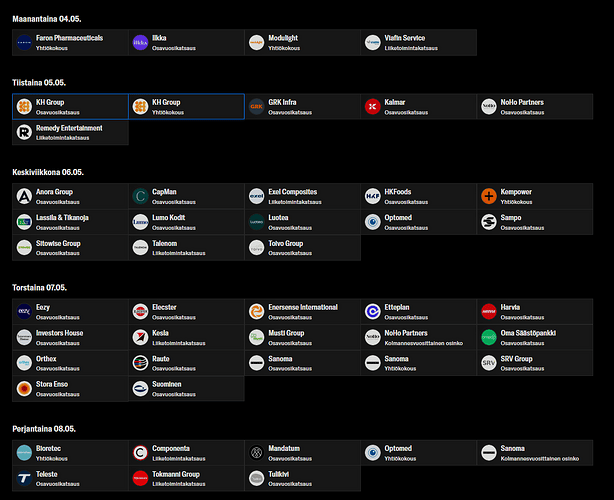
Task: Open the Orthex Osavuosikatsaus card
Action: pyautogui.click(x=70, y=363)
